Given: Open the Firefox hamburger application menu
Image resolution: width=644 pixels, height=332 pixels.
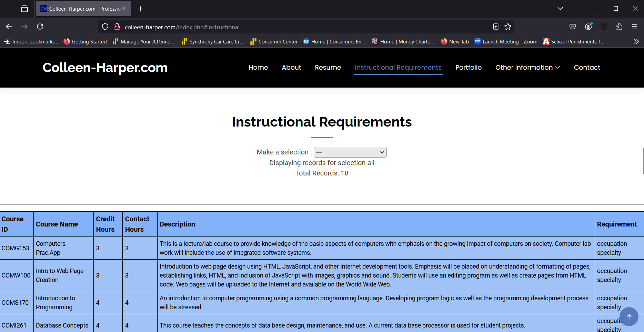Looking at the screenshot, I should (635, 27).
